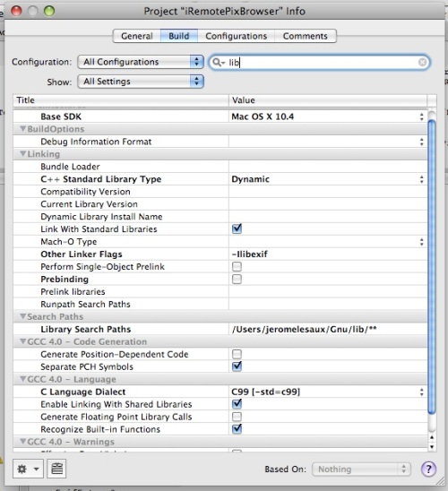
Task: Select the Prelink libraries row
Action: click(x=220, y=291)
